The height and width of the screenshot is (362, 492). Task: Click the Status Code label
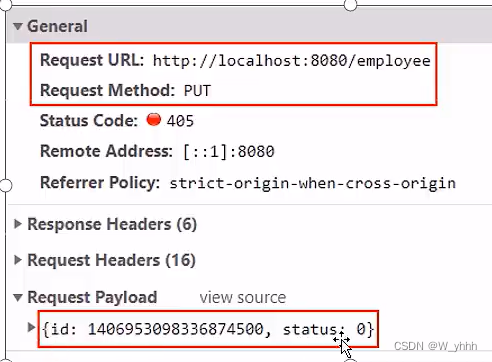(x=89, y=121)
